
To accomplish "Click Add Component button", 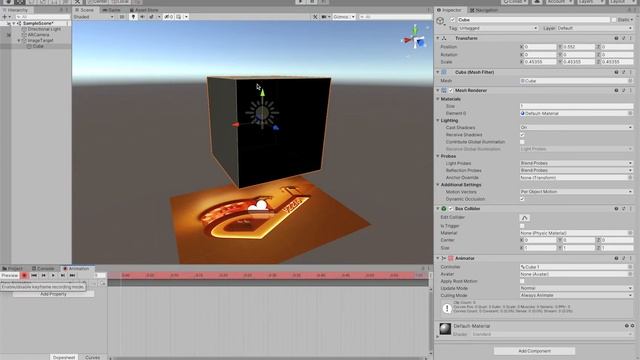I will [534, 351].
